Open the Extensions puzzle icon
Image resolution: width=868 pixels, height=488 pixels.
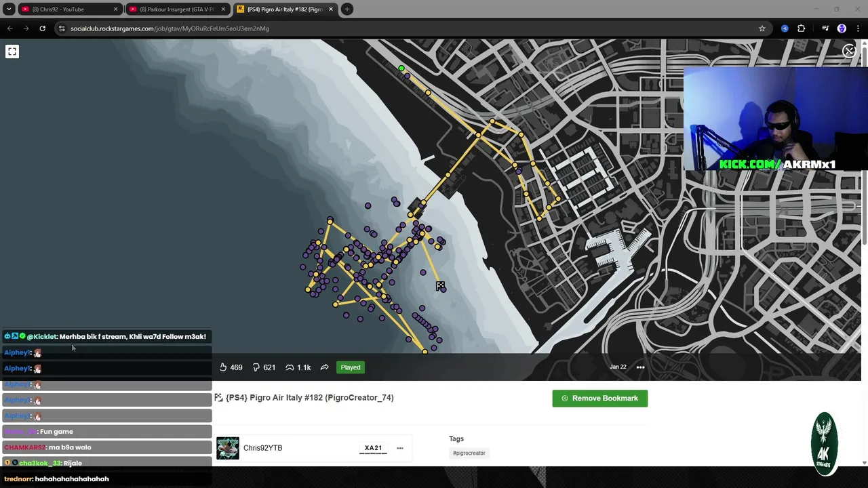(x=802, y=28)
